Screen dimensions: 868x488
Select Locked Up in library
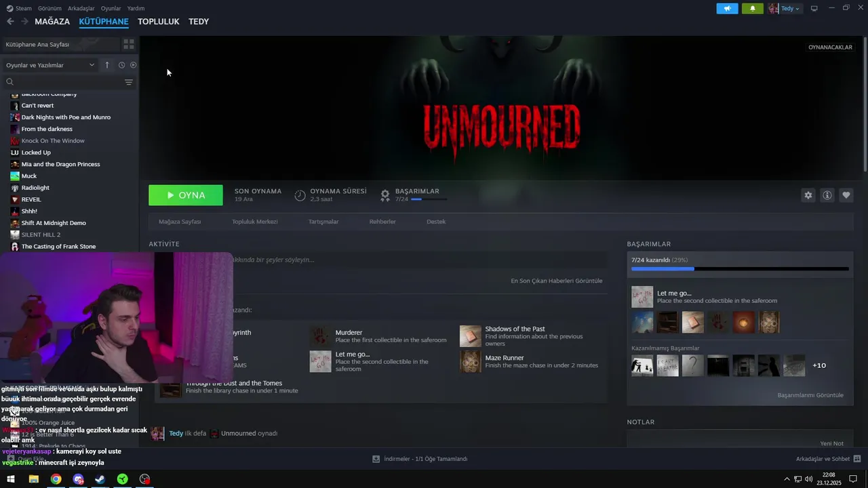[x=36, y=152]
